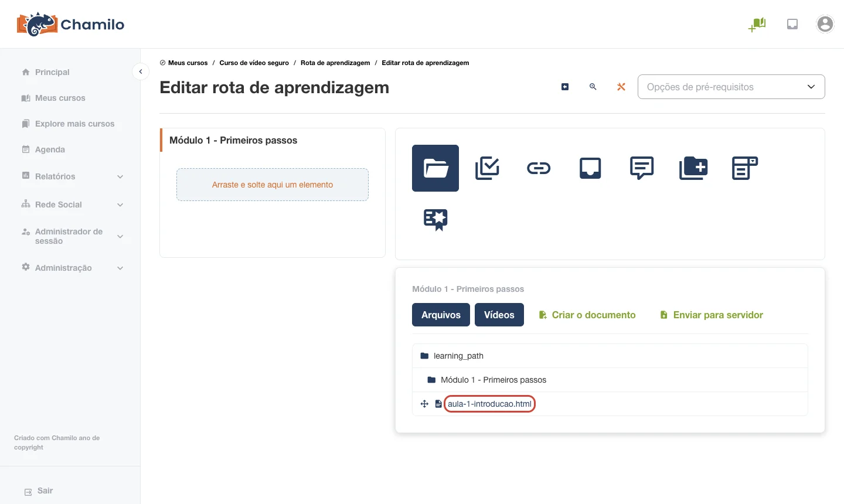This screenshot has height=504, width=844.
Task: Open the user profile avatar
Action: 825,24
